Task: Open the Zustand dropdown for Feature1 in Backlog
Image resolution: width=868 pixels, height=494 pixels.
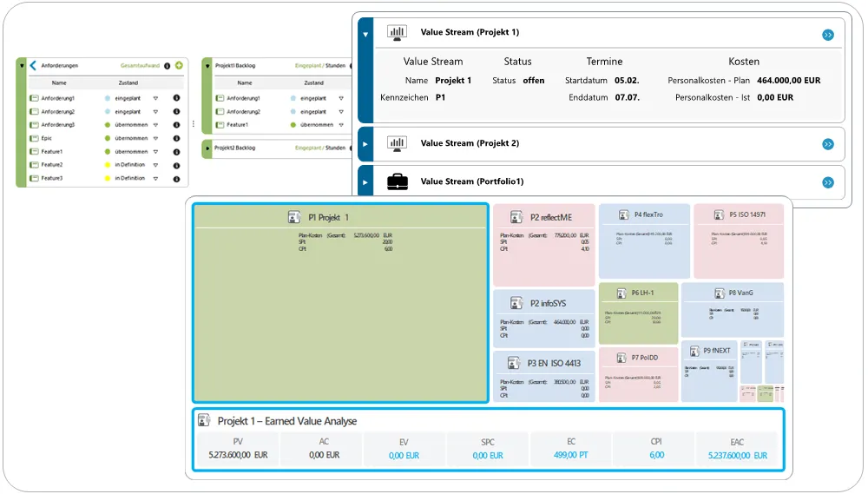Action: point(341,125)
